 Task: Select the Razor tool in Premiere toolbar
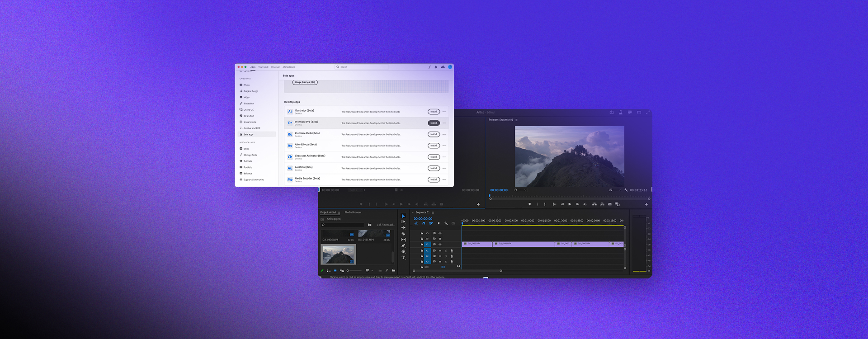click(x=403, y=234)
